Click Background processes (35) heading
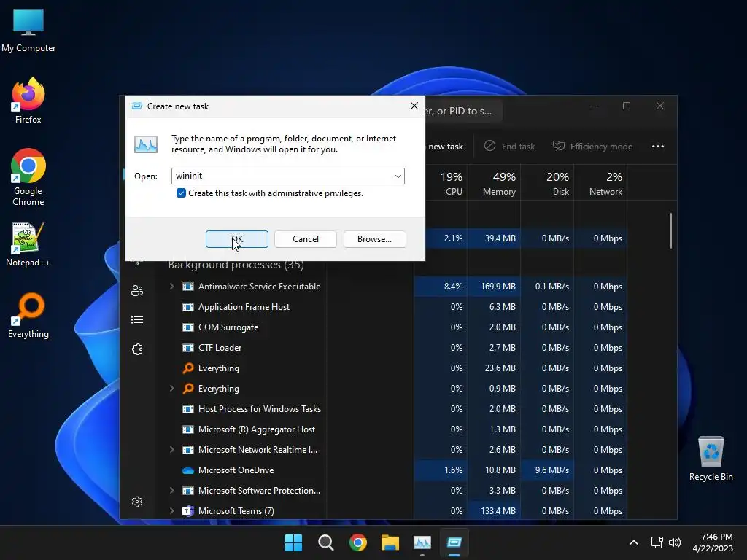Image resolution: width=747 pixels, height=560 pixels. (x=236, y=265)
